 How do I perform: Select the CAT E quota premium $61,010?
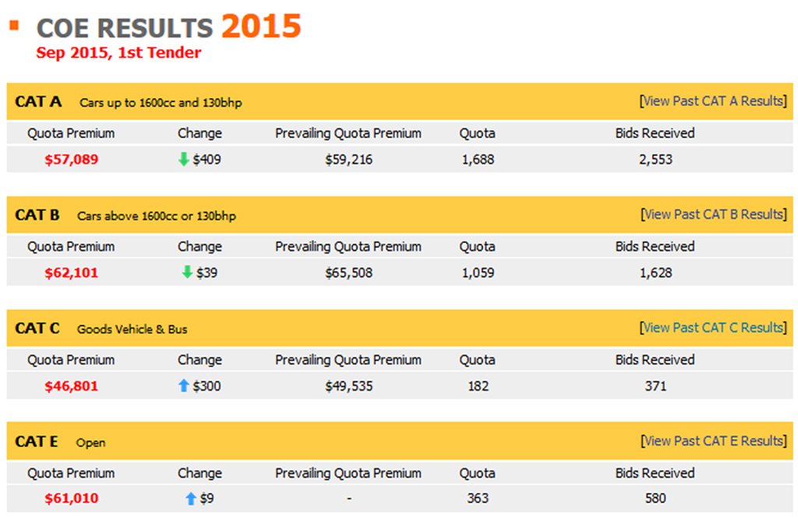click(71, 499)
